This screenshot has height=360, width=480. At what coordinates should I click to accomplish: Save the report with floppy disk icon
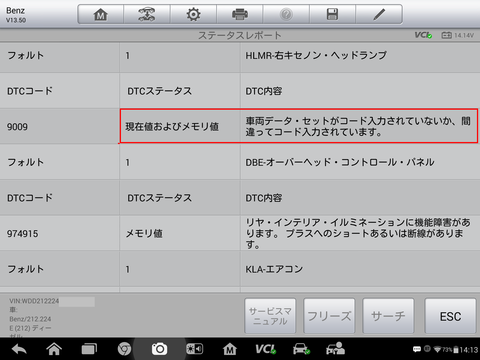332,14
